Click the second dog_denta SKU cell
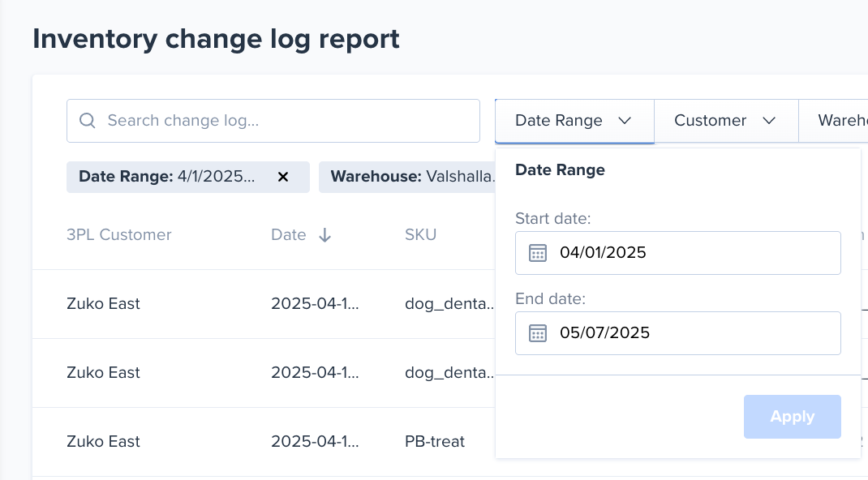 click(x=449, y=373)
